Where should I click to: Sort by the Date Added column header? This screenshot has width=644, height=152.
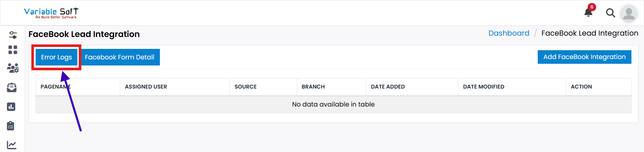(388, 87)
